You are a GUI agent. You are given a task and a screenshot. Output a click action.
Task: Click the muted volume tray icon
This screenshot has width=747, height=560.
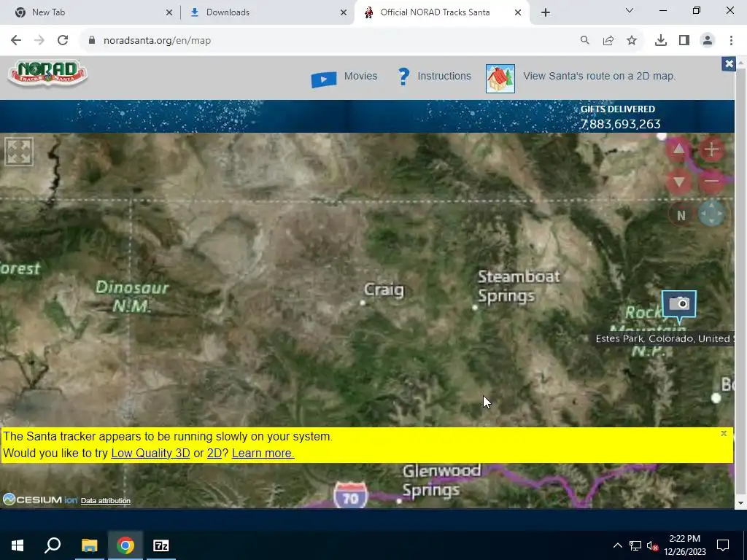(651, 545)
